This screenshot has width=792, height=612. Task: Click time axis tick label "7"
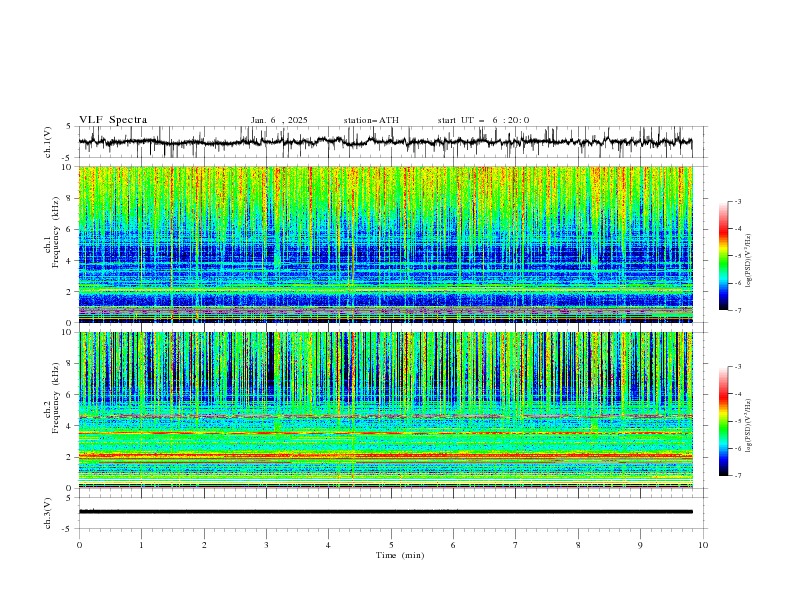click(x=516, y=545)
